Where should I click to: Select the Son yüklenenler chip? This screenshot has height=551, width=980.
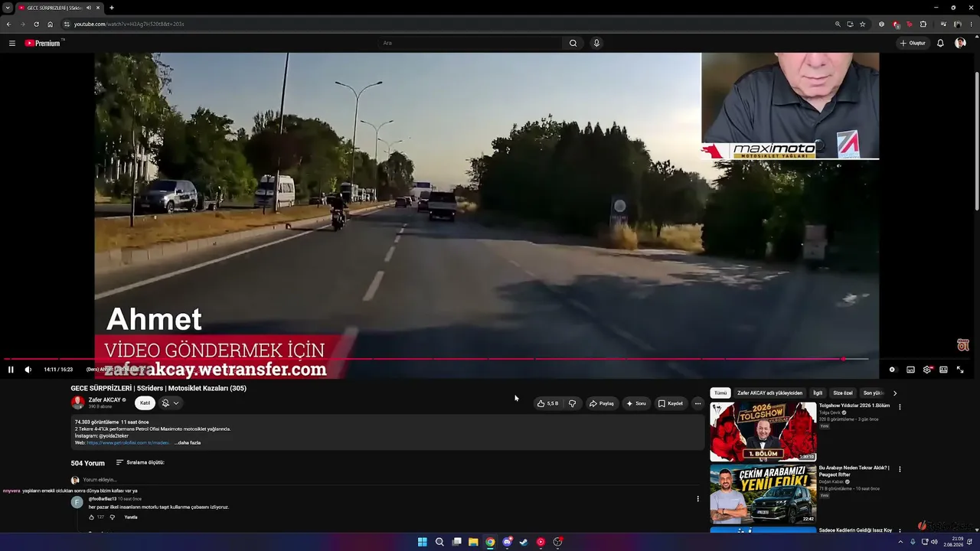tap(873, 393)
